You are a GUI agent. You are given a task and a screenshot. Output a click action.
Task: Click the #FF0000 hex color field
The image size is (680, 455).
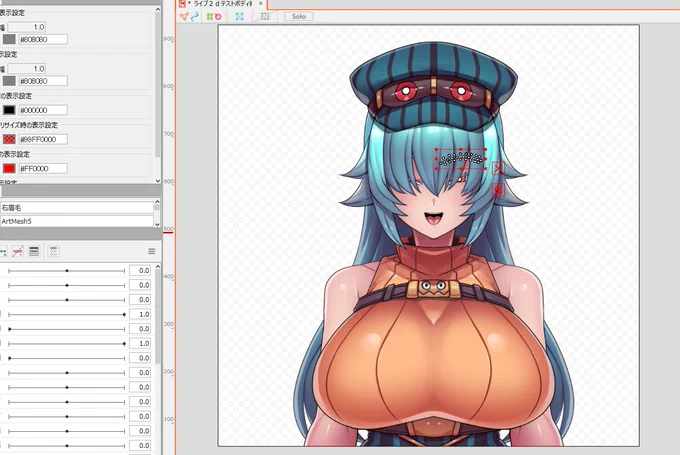[x=43, y=168]
